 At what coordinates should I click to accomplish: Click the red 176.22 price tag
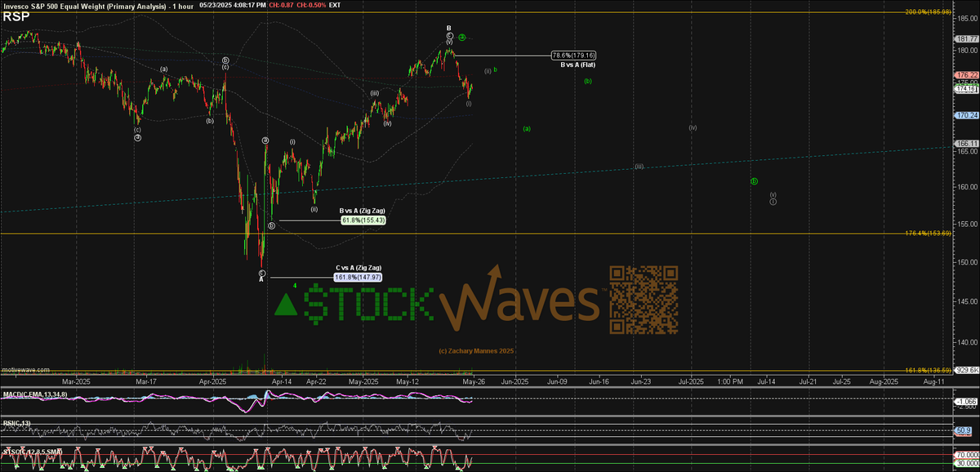[x=966, y=75]
